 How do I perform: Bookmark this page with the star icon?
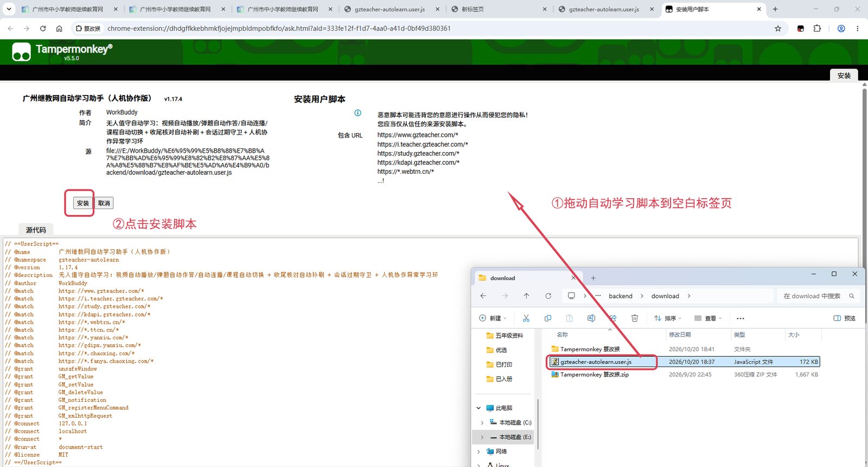[778, 28]
